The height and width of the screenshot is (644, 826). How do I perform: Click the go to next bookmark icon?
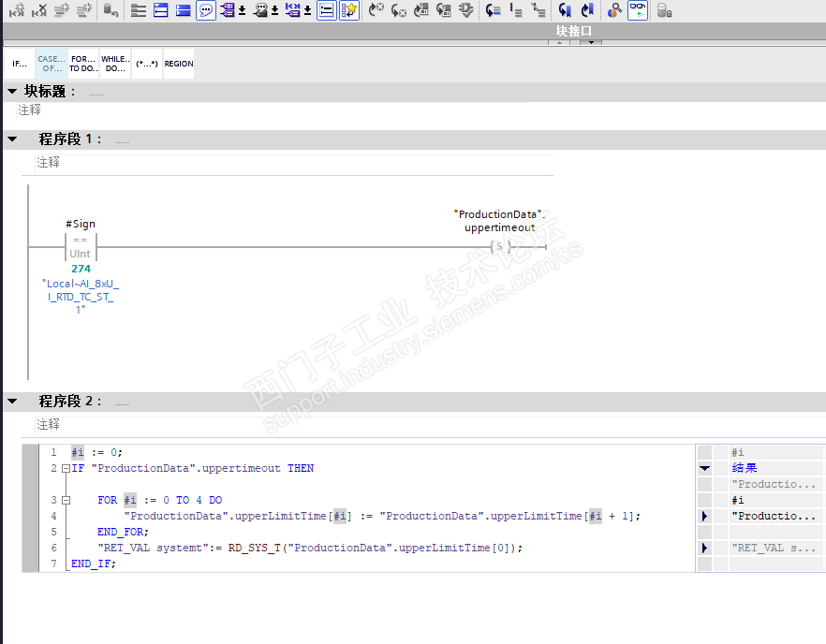click(x=587, y=10)
